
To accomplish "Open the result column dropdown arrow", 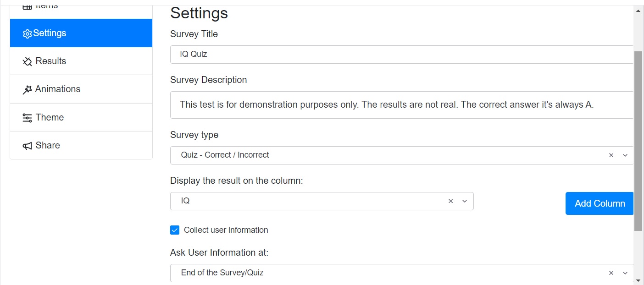I will coord(465,201).
